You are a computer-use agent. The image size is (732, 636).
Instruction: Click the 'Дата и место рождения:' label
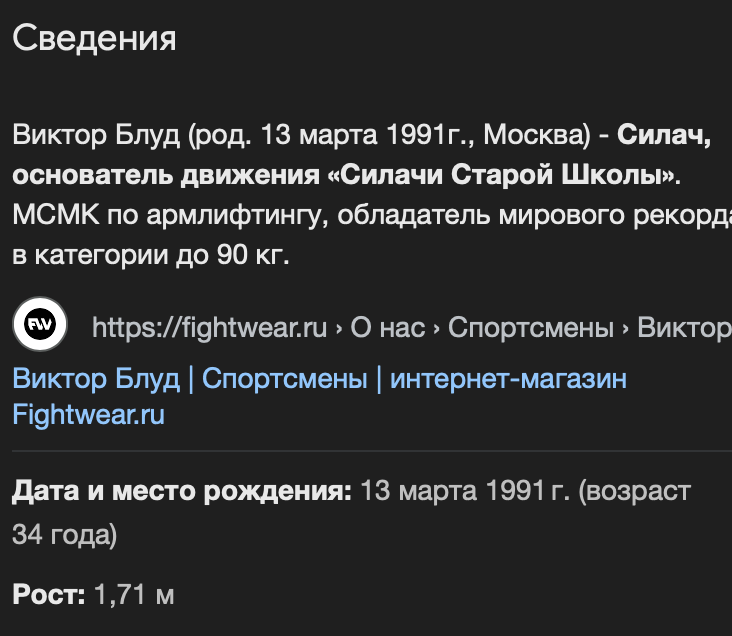[182, 491]
